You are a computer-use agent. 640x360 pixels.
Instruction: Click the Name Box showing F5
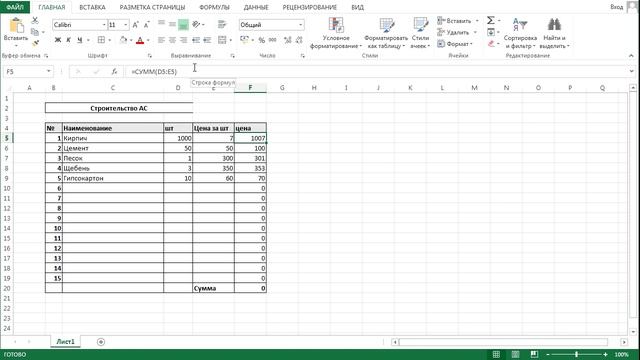pos(28,71)
